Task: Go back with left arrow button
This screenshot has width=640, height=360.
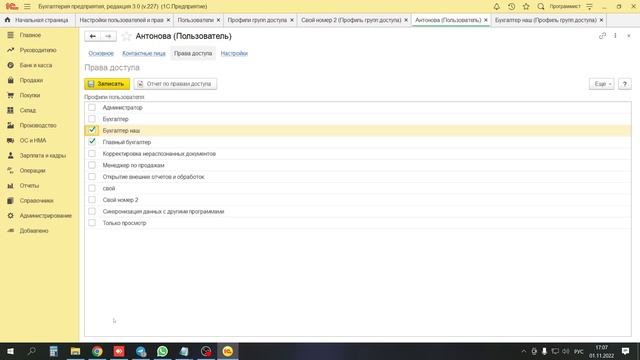Action: click(93, 36)
